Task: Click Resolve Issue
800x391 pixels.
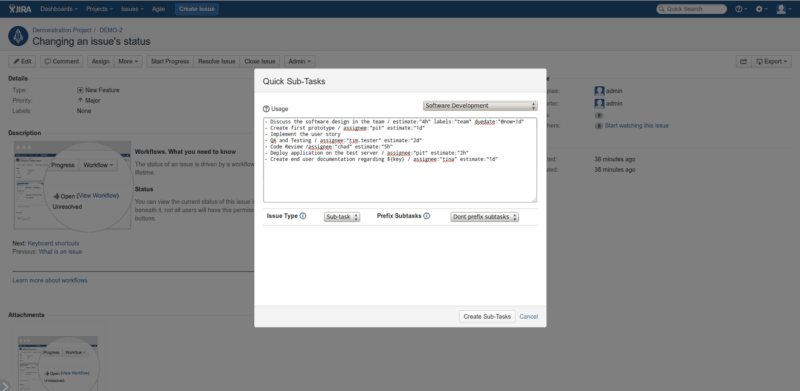Action: click(x=217, y=61)
